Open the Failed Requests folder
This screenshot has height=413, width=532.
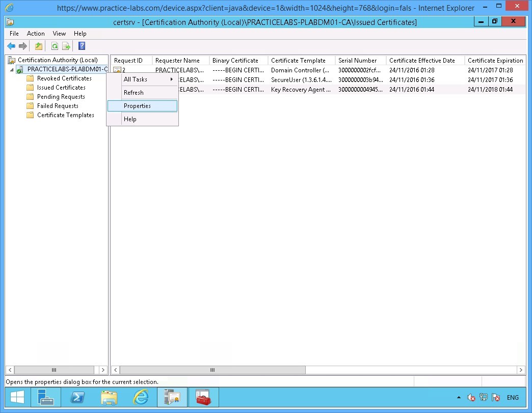coord(58,105)
